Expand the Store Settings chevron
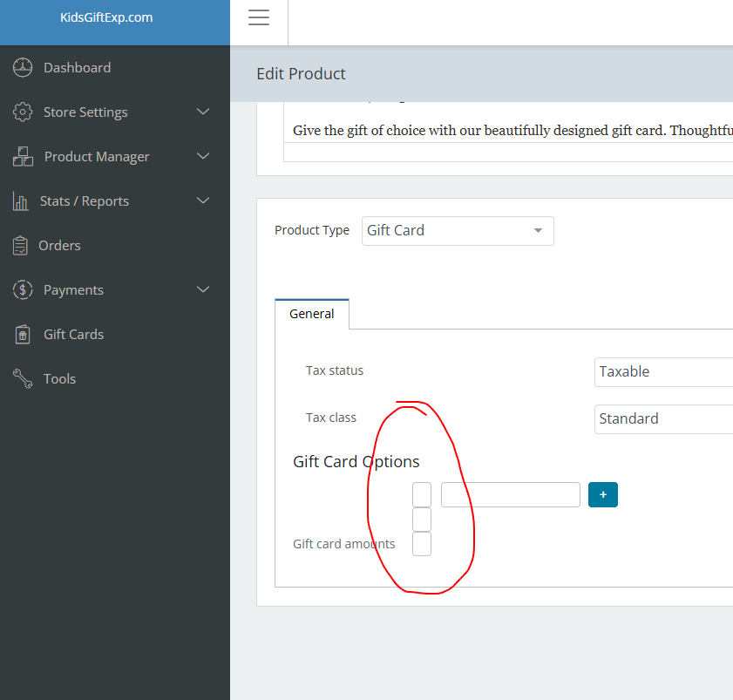This screenshot has width=733, height=700. point(203,112)
